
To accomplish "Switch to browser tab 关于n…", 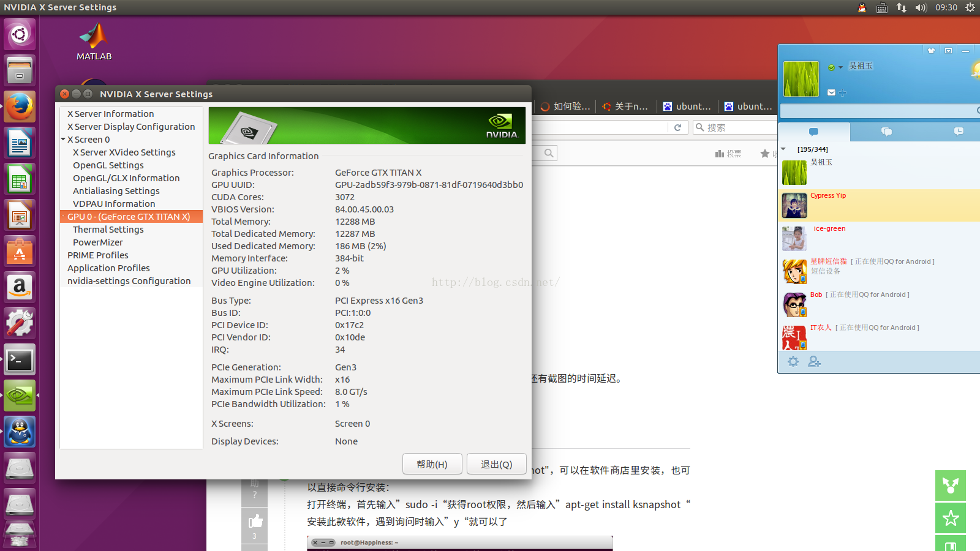I will click(x=626, y=107).
